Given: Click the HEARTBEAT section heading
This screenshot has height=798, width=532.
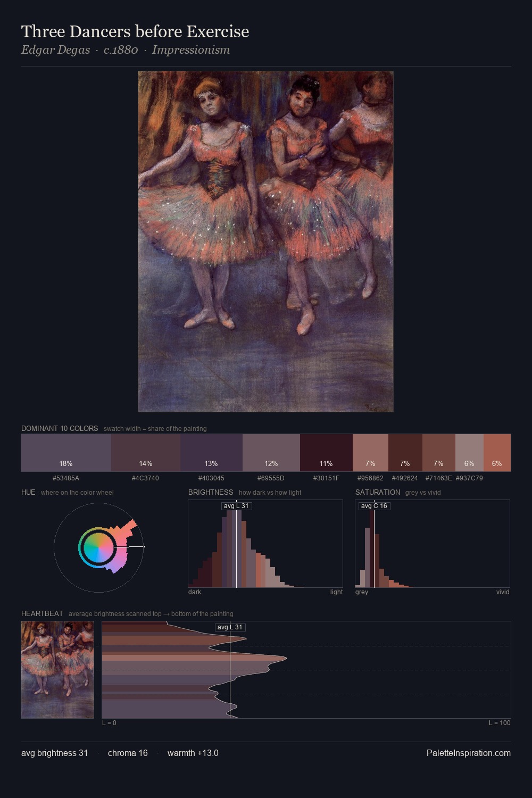Looking at the screenshot, I should pos(42,613).
